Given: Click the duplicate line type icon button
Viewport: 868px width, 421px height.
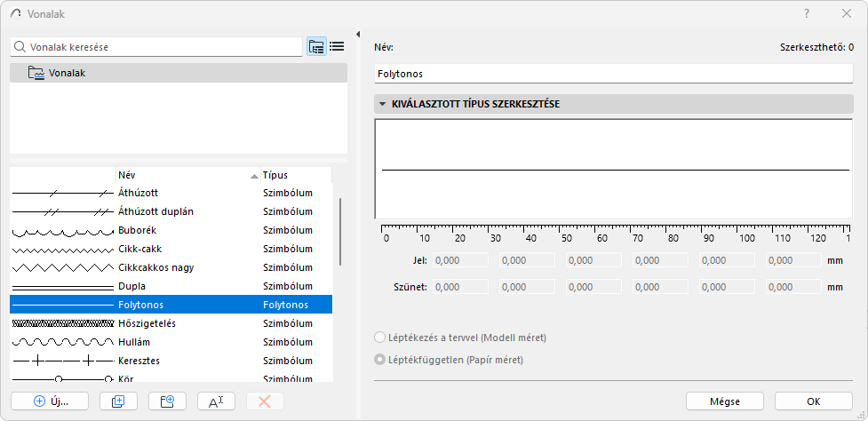Looking at the screenshot, I should tap(118, 401).
